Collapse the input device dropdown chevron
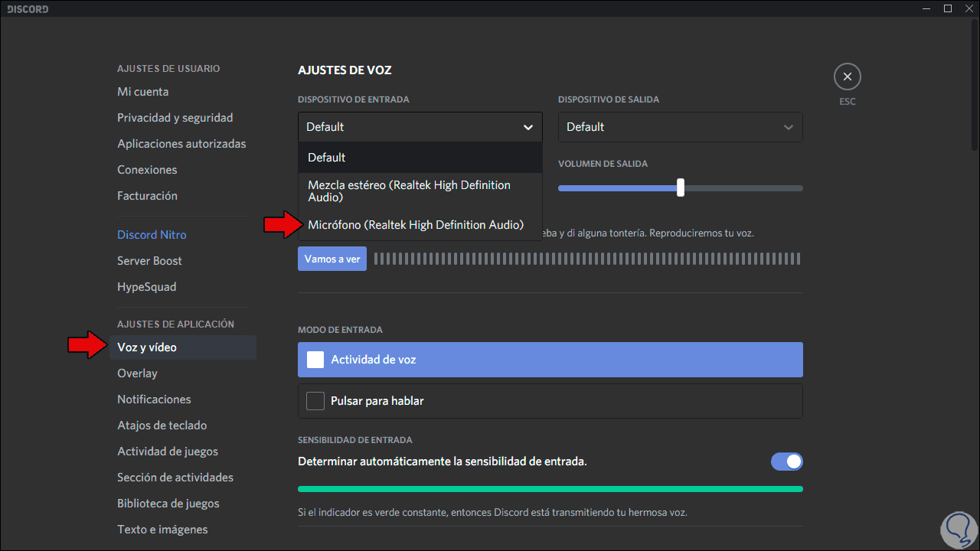Image resolution: width=980 pixels, height=551 pixels. coord(528,126)
